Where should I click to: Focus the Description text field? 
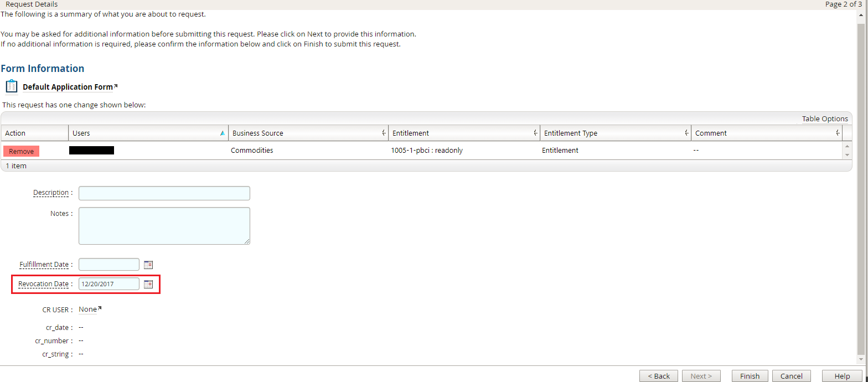click(x=164, y=193)
